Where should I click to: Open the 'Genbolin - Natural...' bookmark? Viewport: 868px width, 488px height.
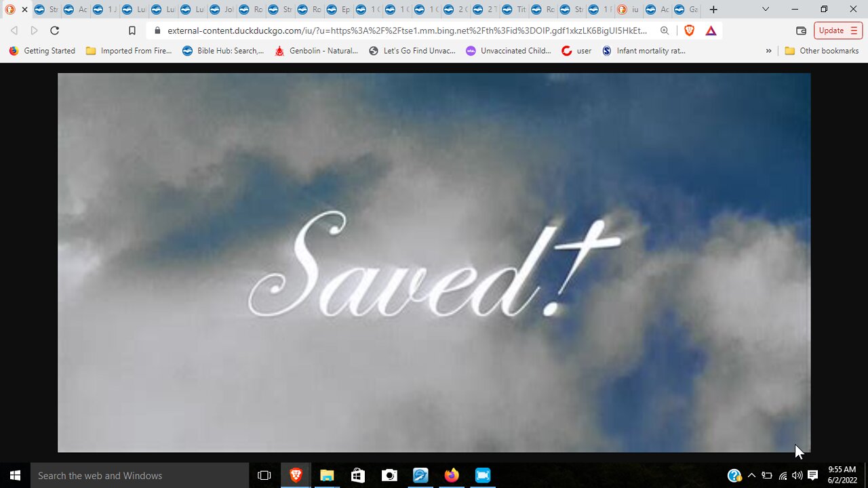tap(316, 51)
